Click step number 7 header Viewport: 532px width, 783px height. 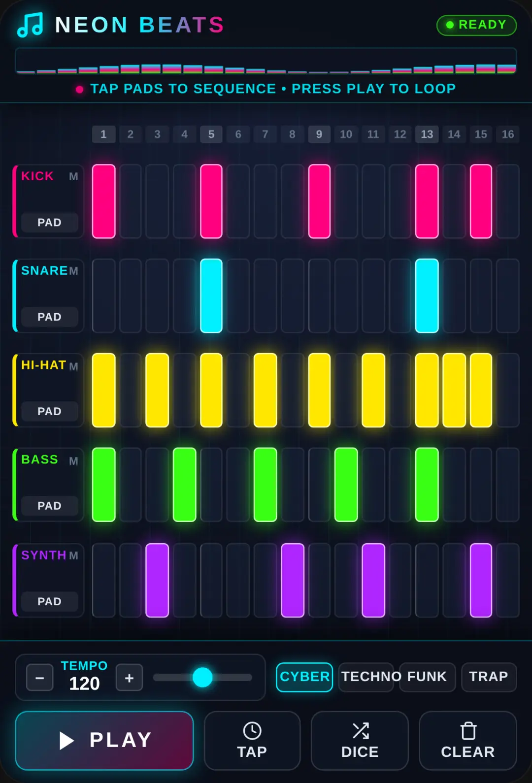[266, 134]
